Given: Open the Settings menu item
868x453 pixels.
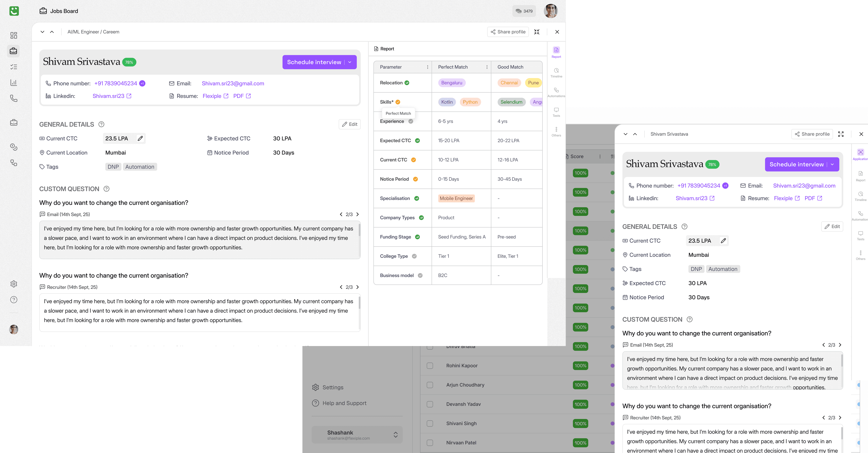Looking at the screenshot, I should pos(333,387).
